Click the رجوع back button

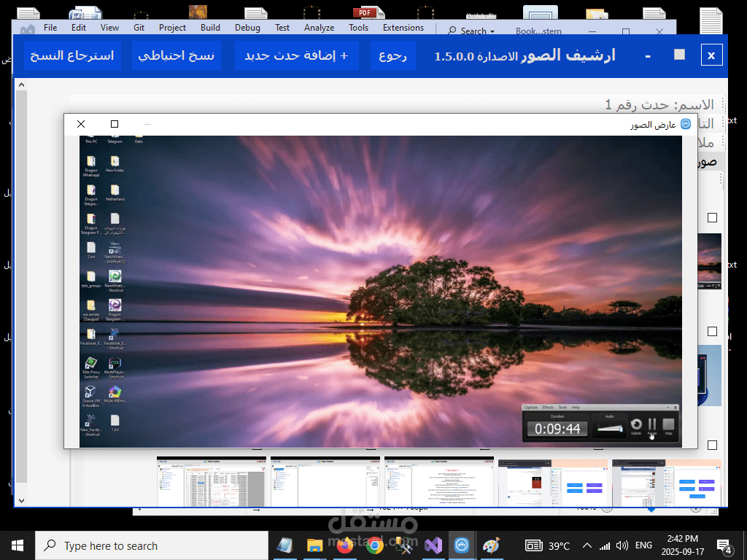click(x=393, y=55)
